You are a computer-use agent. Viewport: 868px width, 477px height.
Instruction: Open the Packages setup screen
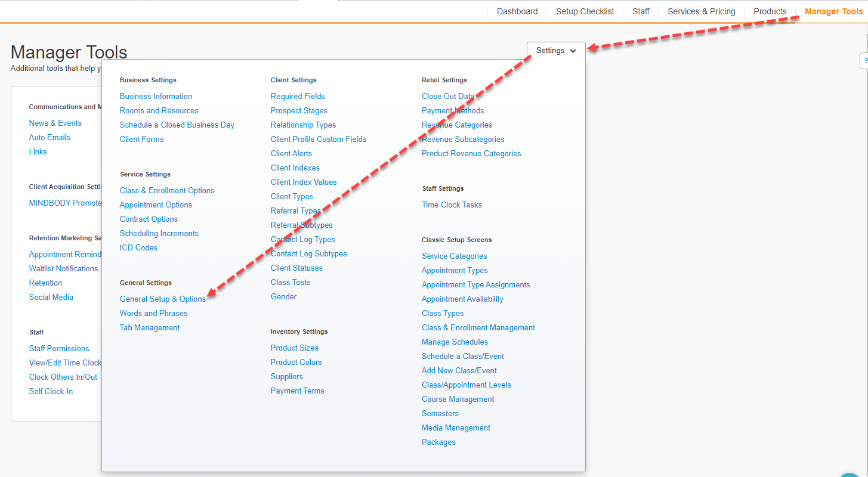point(438,442)
